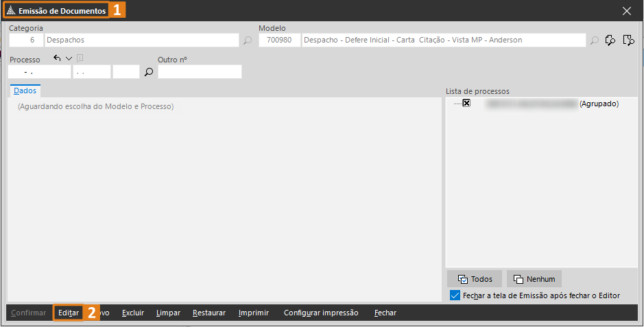Click the Modelo code field 700980
This screenshot has height=327, width=644.
pyautogui.click(x=279, y=40)
